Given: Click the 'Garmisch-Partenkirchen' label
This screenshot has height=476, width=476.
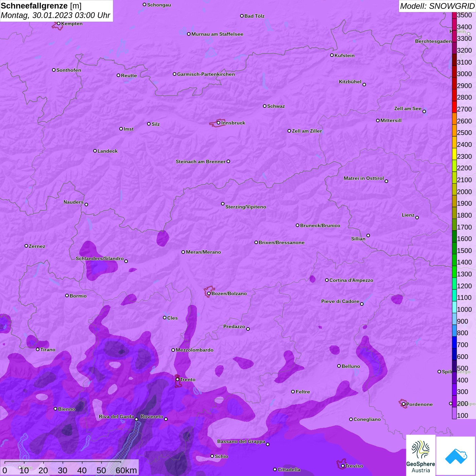Looking at the screenshot, I should pos(206,74).
